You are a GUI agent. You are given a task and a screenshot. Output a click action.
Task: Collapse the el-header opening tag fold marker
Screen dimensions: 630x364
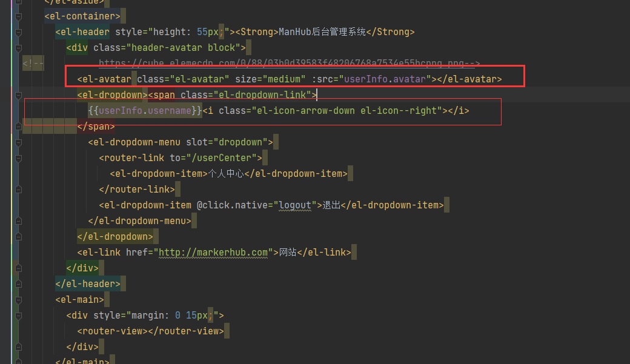pyautogui.click(x=19, y=32)
